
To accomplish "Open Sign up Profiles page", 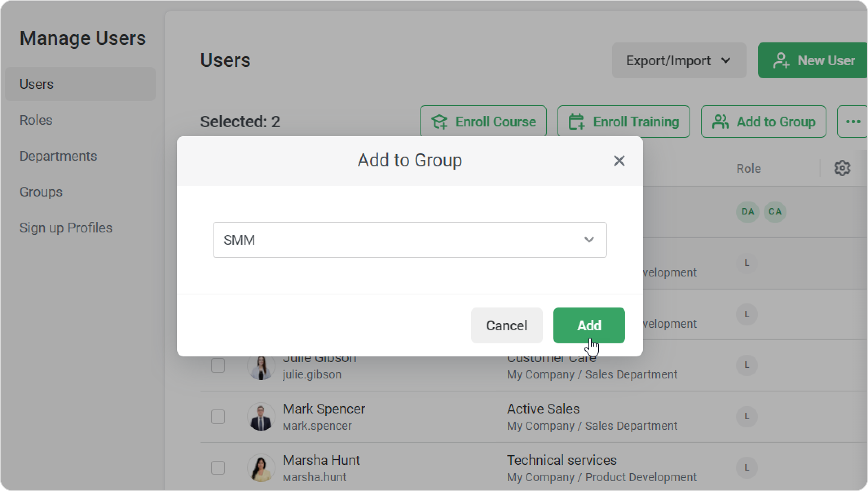I will pos(66,228).
